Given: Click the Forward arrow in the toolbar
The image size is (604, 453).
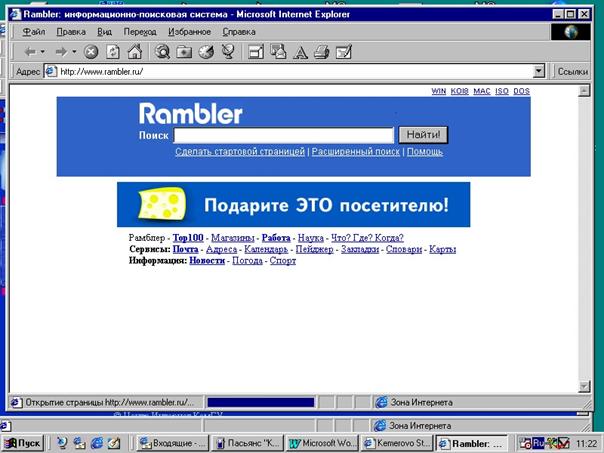Looking at the screenshot, I should tap(61, 51).
